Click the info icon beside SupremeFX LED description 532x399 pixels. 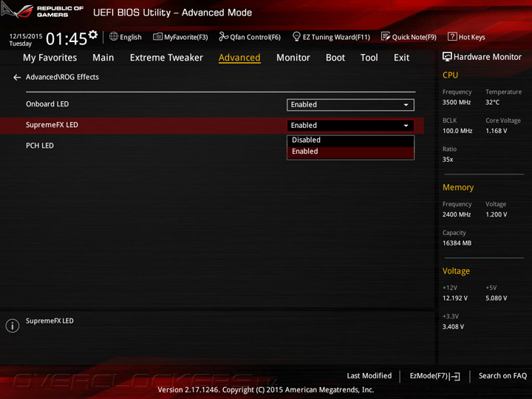tap(13, 326)
